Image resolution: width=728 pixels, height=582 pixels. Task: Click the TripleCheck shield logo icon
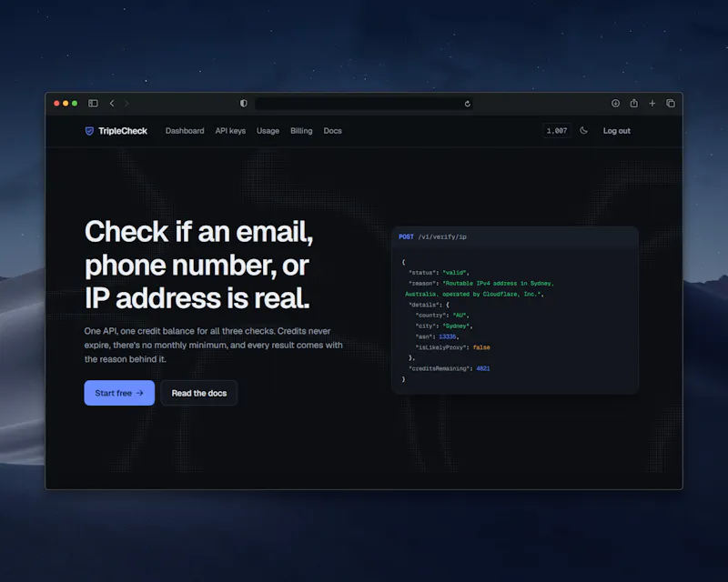coord(89,131)
